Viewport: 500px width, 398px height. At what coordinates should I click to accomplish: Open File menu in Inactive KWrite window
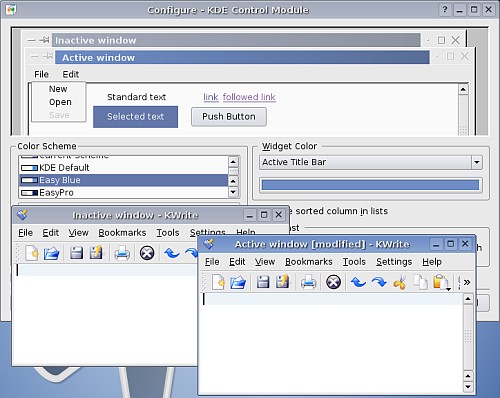click(25, 233)
